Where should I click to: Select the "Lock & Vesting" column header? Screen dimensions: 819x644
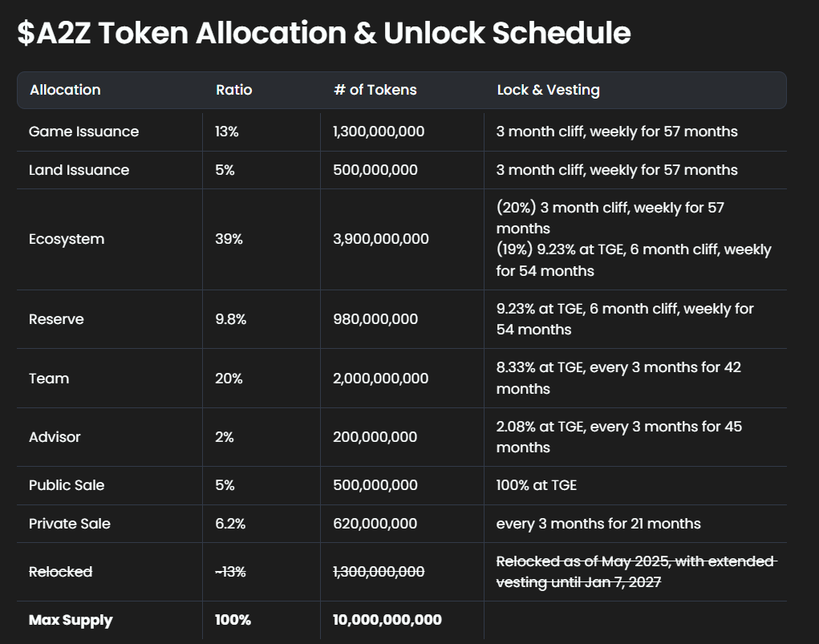click(x=548, y=90)
